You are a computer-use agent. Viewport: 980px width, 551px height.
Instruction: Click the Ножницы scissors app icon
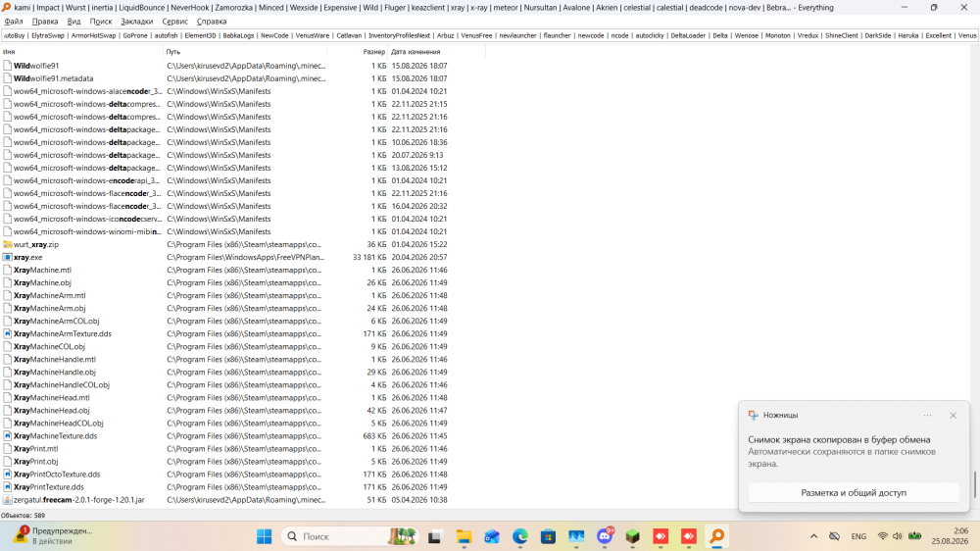(x=753, y=416)
